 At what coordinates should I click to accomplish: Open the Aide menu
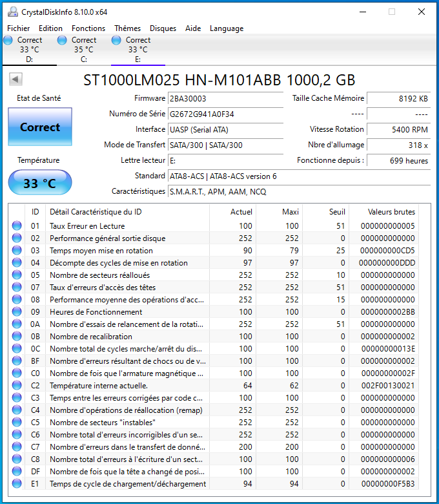click(193, 28)
